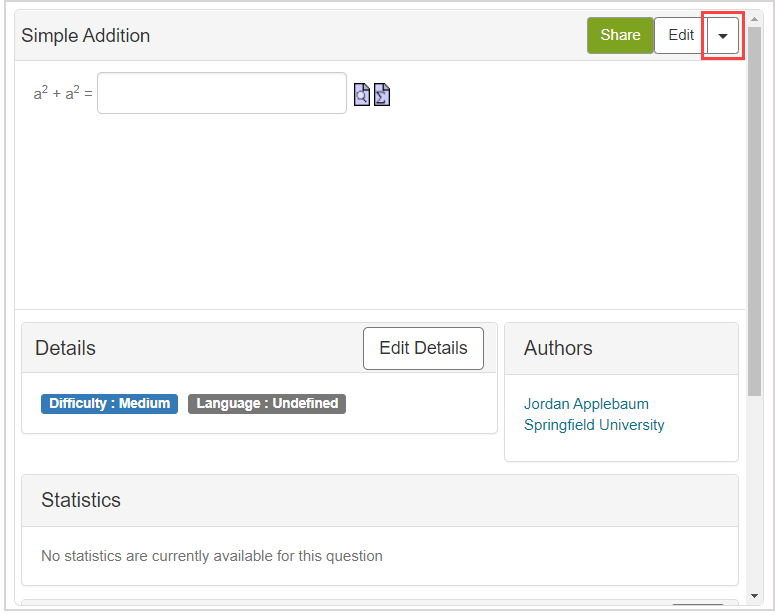Viewport: 775px width, 615px height.
Task: Click the no statistics available message
Action: tap(212, 556)
